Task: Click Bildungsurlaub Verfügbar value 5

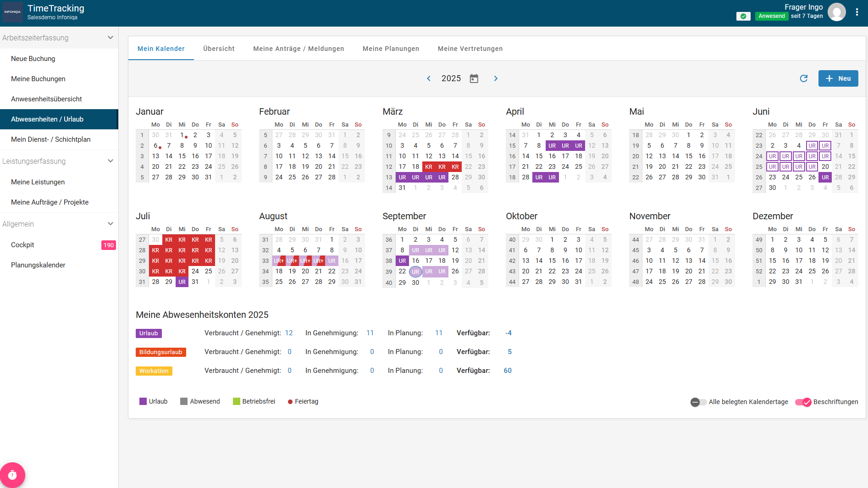Action: point(510,352)
